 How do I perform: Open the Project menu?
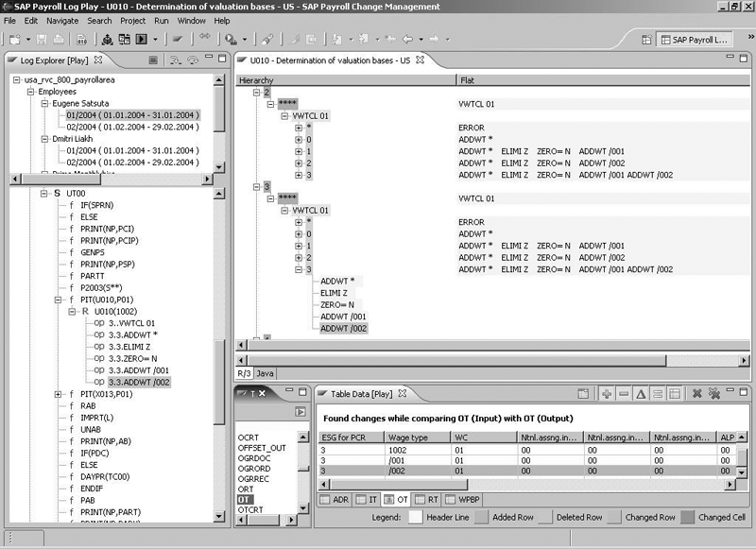133,20
